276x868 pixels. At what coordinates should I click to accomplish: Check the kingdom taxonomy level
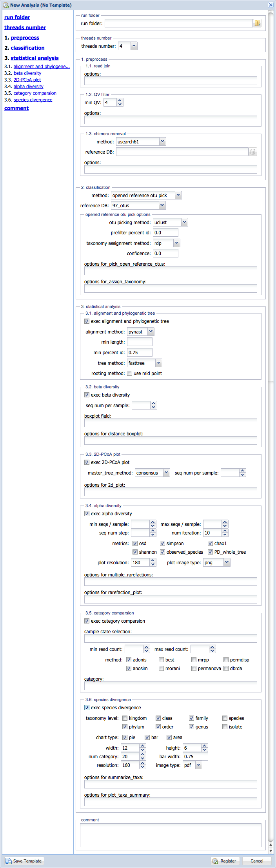pyautogui.click(x=125, y=718)
